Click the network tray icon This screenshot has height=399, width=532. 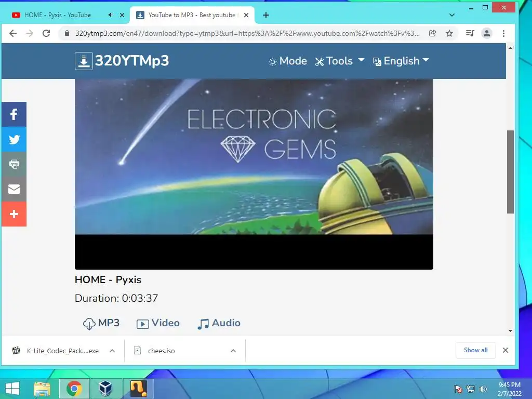tap(471, 389)
